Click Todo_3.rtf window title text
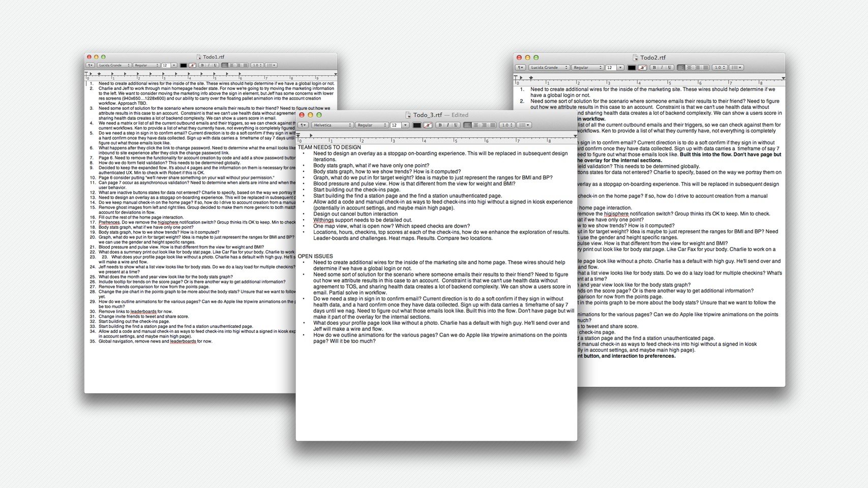 [428, 115]
